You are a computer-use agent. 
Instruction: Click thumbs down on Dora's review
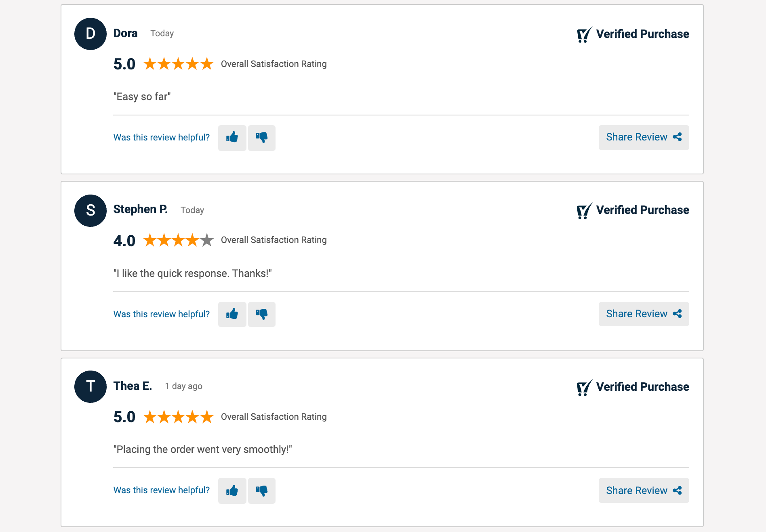click(x=262, y=138)
